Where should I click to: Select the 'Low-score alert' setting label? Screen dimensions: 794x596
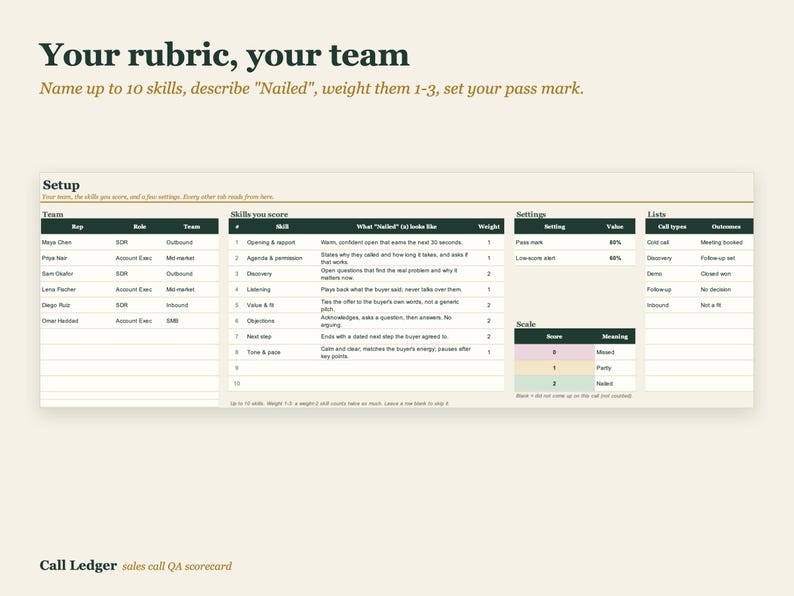click(x=554, y=258)
